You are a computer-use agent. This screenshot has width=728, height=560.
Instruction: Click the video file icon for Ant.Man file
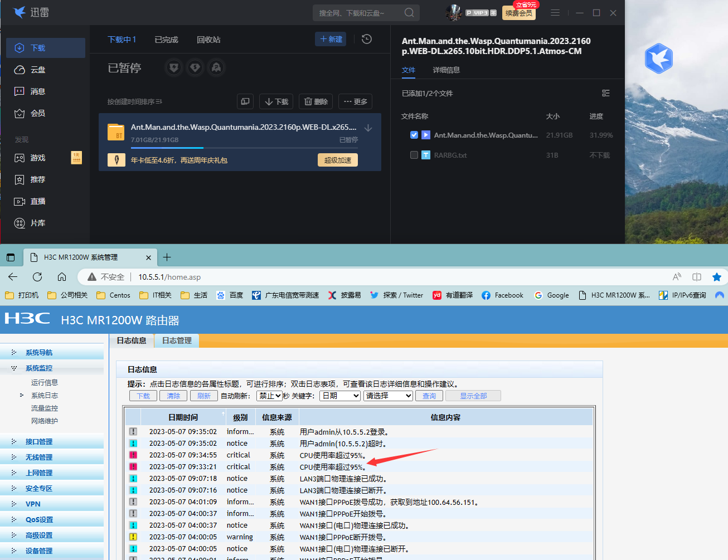[x=426, y=135]
